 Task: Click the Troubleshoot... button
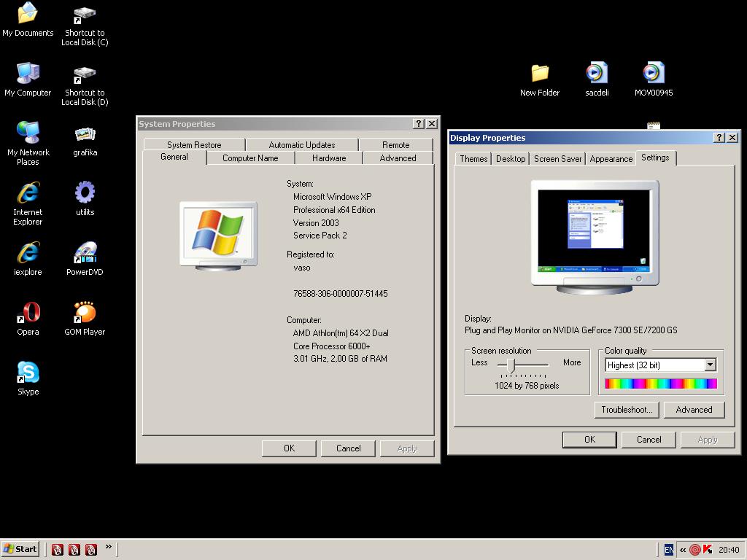pos(627,410)
